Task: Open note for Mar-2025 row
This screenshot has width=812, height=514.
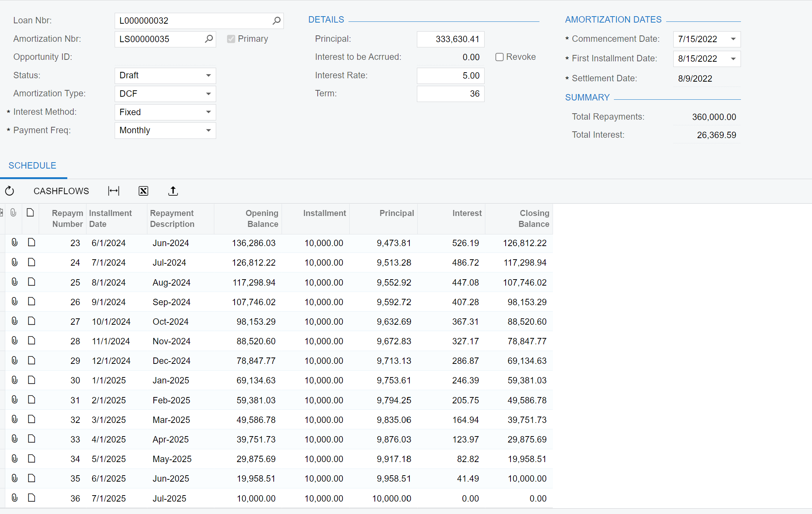Action: coord(32,419)
